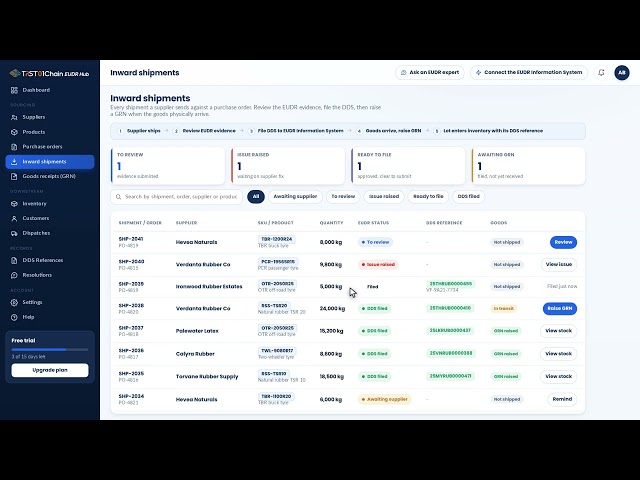The width and height of the screenshot is (640, 480).
Task: Click the Settings gear icon
Action: 14,302
